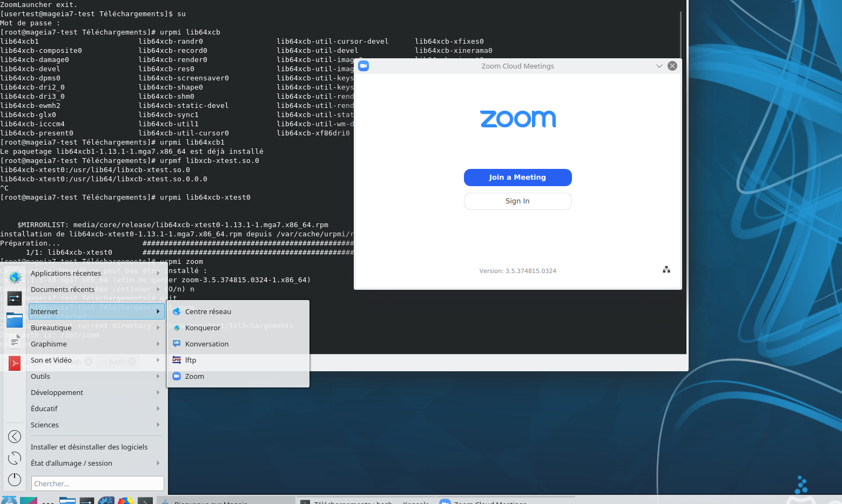The image size is (842, 504).
Task: Click the Zoom version number text
Action: tap(517, 271)
